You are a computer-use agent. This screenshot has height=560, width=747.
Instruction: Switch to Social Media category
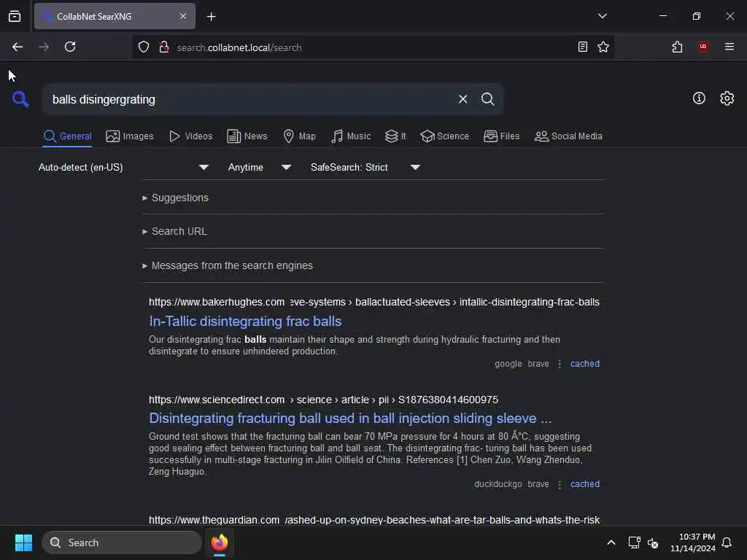568,136
